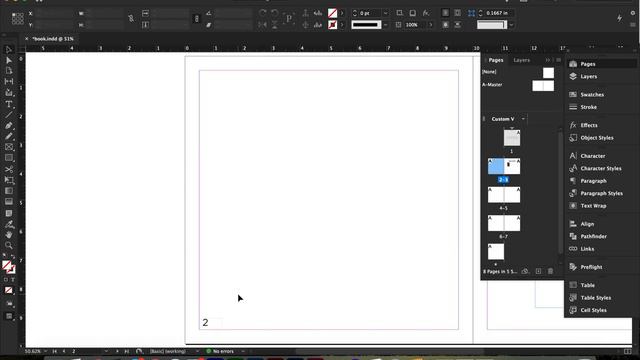Select the book.indd document tab
The width and height of the screenshot is (640, 360).
click(53, 39)
